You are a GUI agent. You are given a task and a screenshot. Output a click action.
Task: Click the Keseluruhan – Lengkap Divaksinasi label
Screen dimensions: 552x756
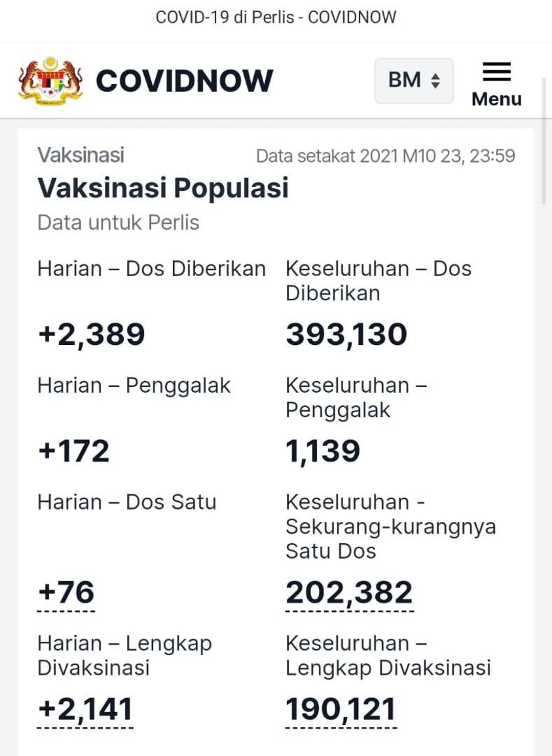click(388, 656)
